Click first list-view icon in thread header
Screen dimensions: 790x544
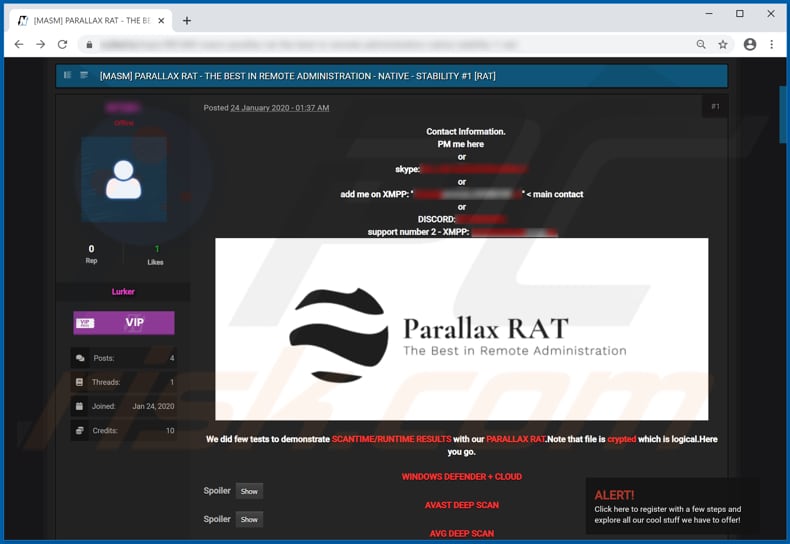[68, 75]
